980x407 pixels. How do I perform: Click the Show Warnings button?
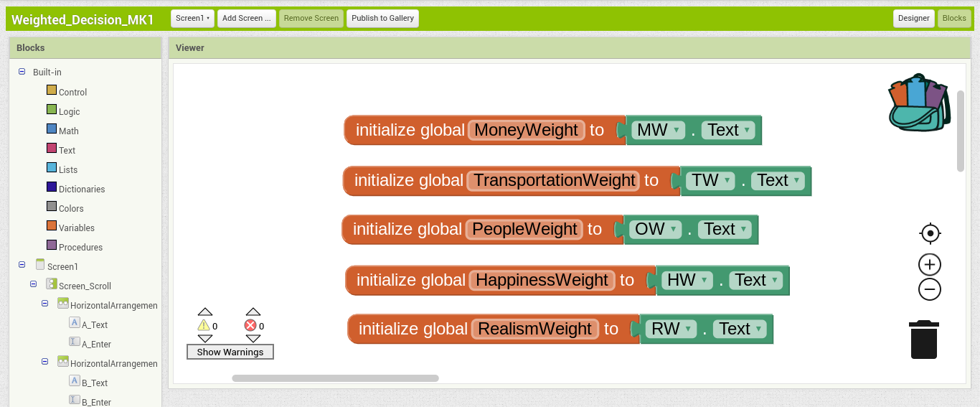[x=230, y=352]
